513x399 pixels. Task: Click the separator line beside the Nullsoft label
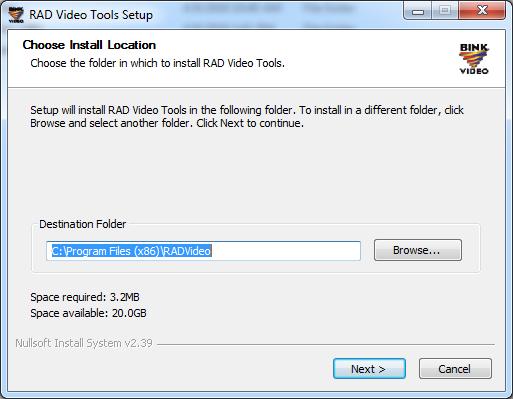(326, 344)
